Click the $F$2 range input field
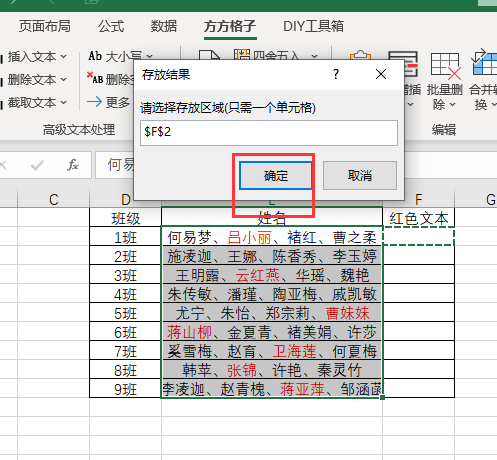Image resolution: width=497 pixels, height=460 pixels. click(269, 133)
